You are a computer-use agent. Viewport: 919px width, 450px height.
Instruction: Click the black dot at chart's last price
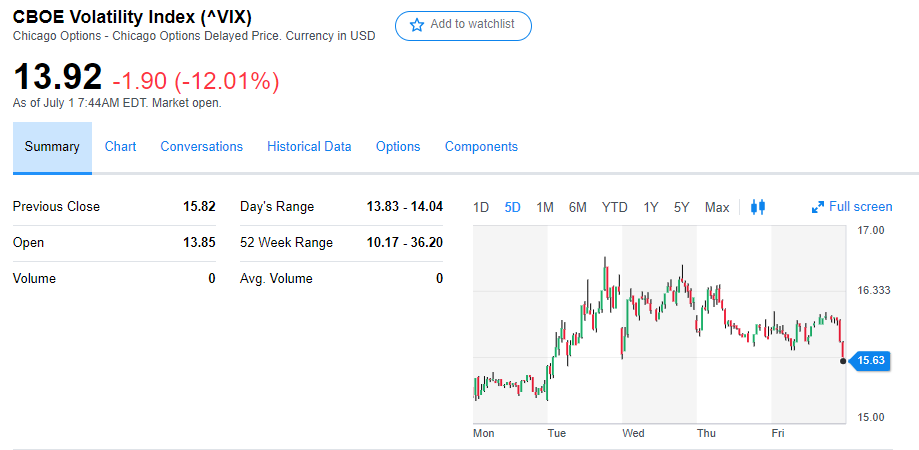click(x=843, y=361)
